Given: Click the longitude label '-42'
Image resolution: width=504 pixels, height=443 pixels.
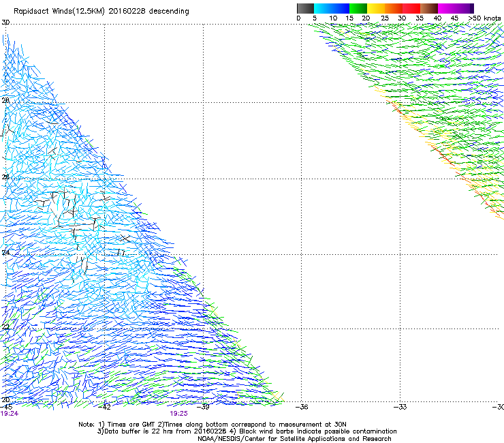Looking at the screenshot, I should 104,407.
